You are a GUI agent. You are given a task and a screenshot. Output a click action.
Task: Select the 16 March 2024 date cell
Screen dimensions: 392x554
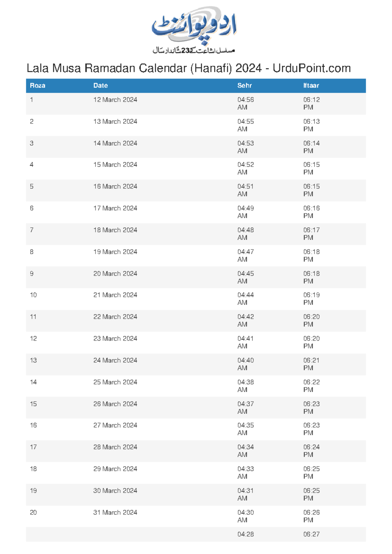tap(115, 187)
